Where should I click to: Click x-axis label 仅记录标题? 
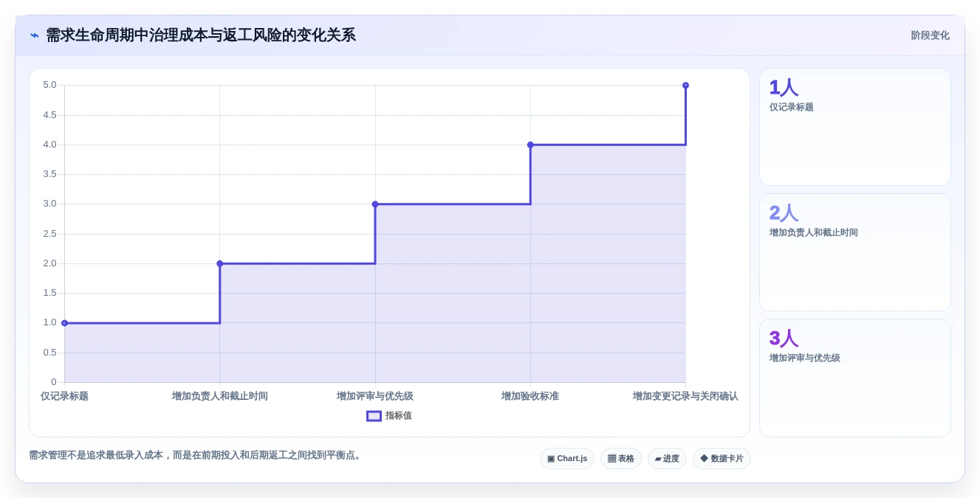[x=64, y=396]
